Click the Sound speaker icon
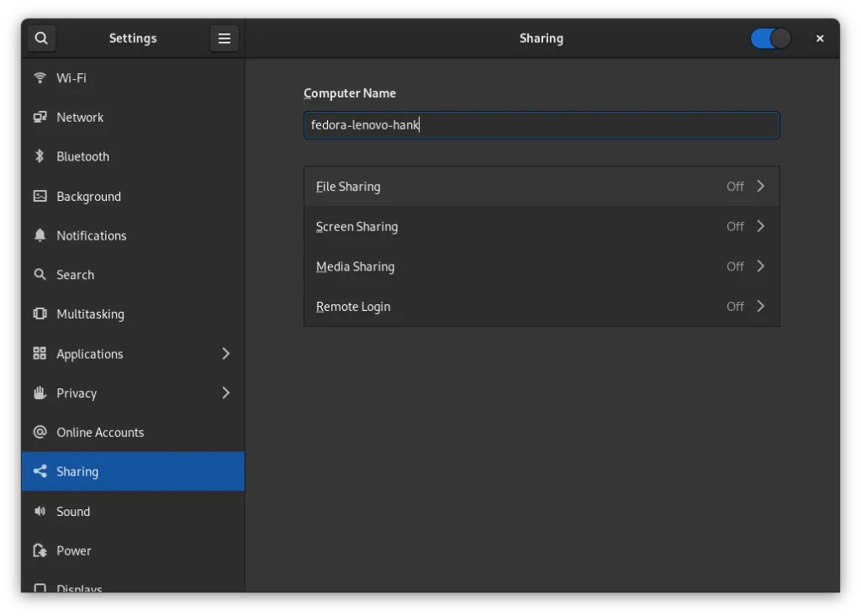861x616 pixels. click(40, 511)
